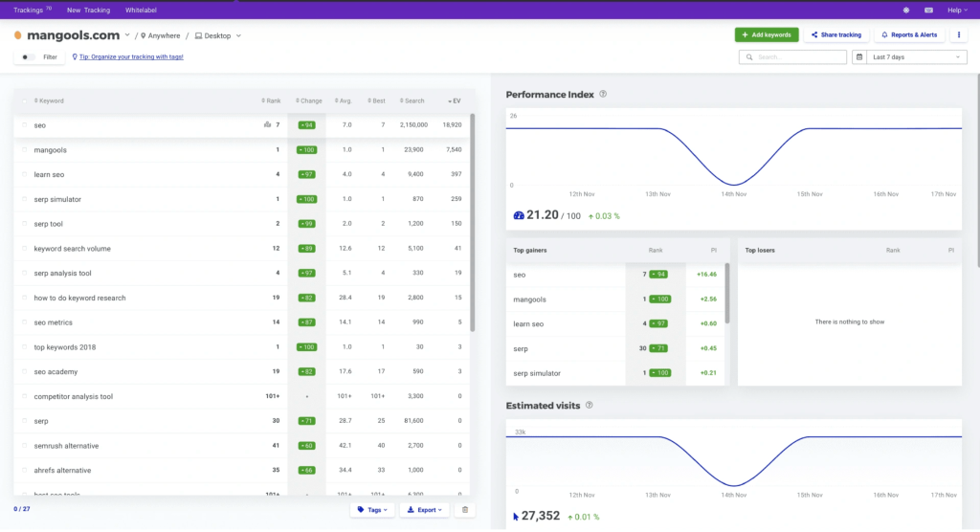This screenshot has width=980, height=532.
Task: Click the +16.46 PI value for seo
Action: [706, 275]
